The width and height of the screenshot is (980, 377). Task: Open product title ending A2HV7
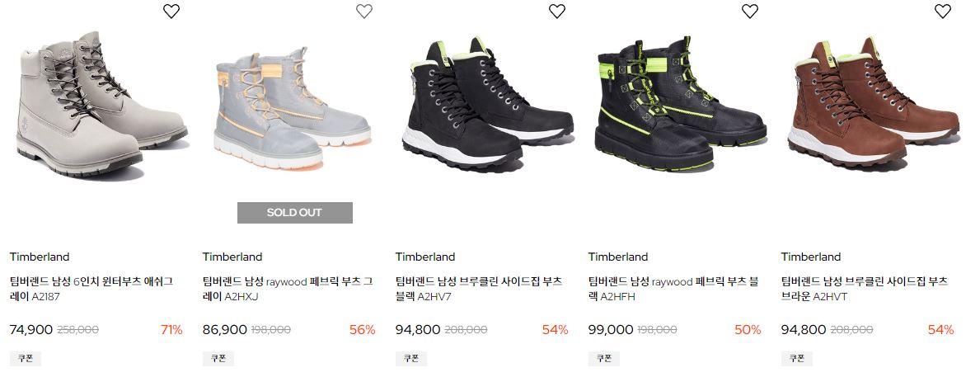point(479,289)
